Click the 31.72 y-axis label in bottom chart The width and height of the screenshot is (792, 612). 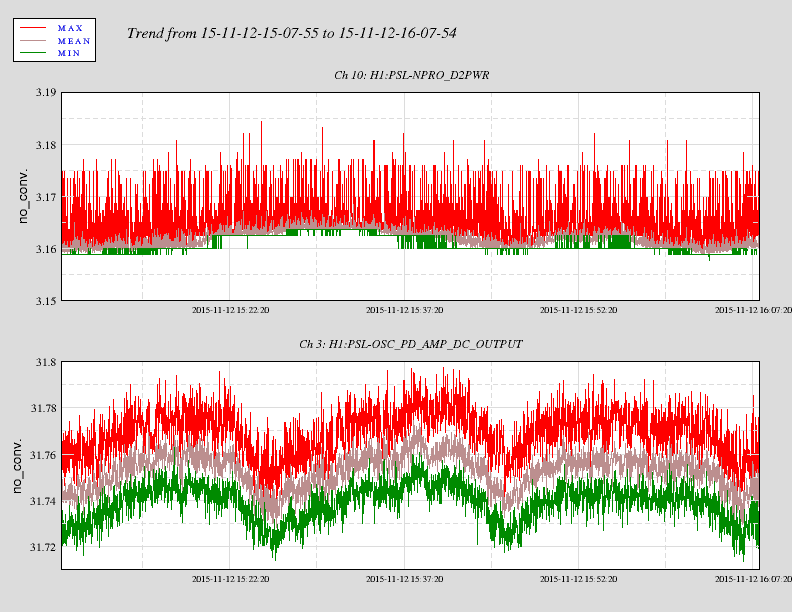(43, 547)
